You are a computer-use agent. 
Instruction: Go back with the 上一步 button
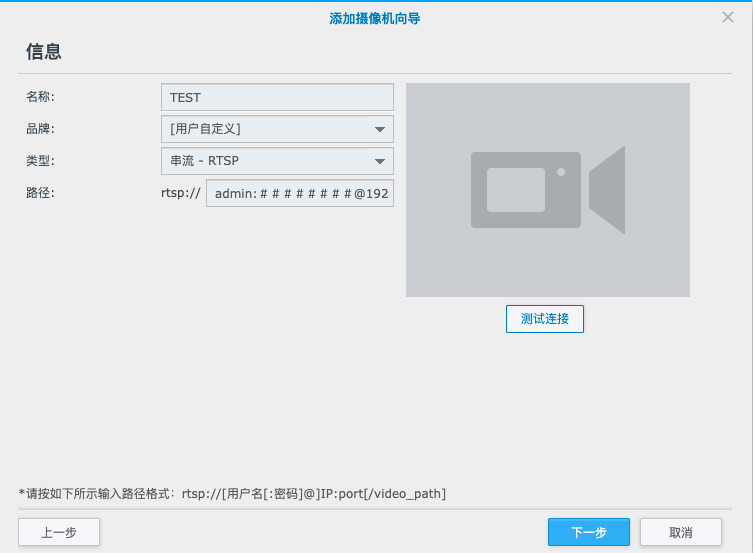[59, 532]
